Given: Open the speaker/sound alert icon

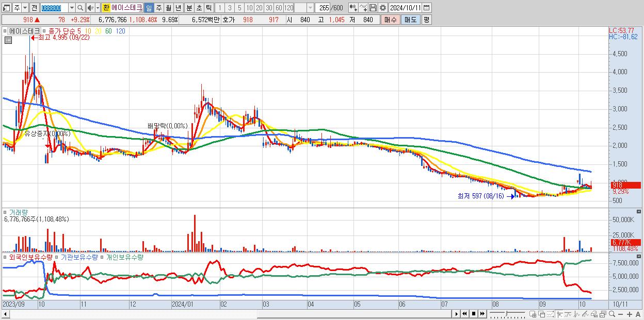Looking at the screenshot, I should click(90, 8).
